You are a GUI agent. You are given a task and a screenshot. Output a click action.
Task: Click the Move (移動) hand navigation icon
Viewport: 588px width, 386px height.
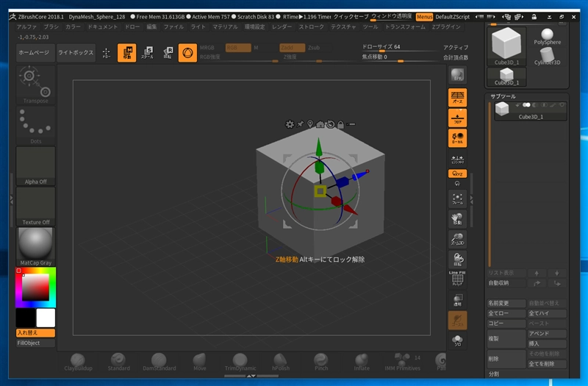pos(457,219)
